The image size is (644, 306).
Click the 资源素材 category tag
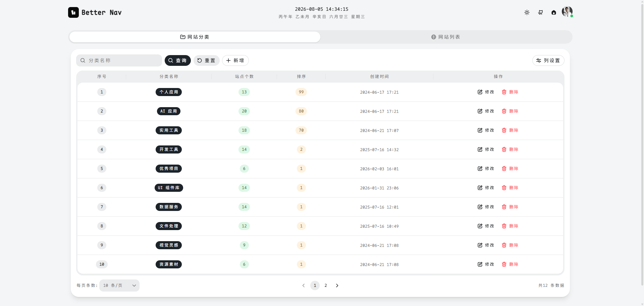point(169,264)
